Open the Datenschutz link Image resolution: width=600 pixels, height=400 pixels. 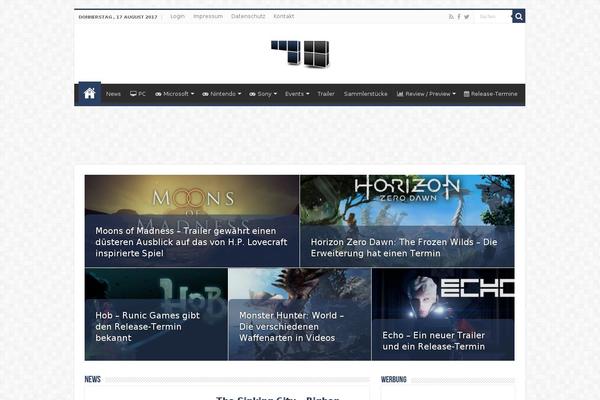(x=248, y=16)
